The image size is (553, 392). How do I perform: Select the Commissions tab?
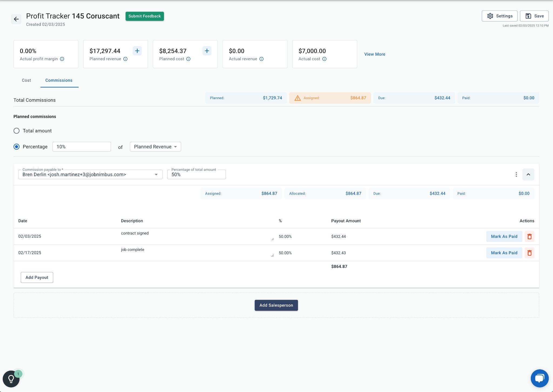(59, 81)
